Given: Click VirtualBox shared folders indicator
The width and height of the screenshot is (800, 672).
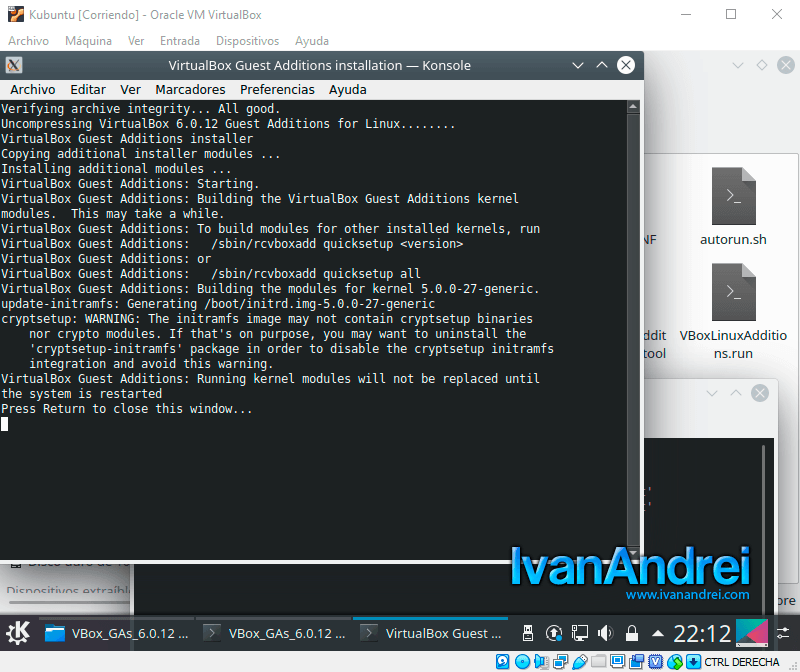Looking at the screenshot, I should [x=598, y=662].
